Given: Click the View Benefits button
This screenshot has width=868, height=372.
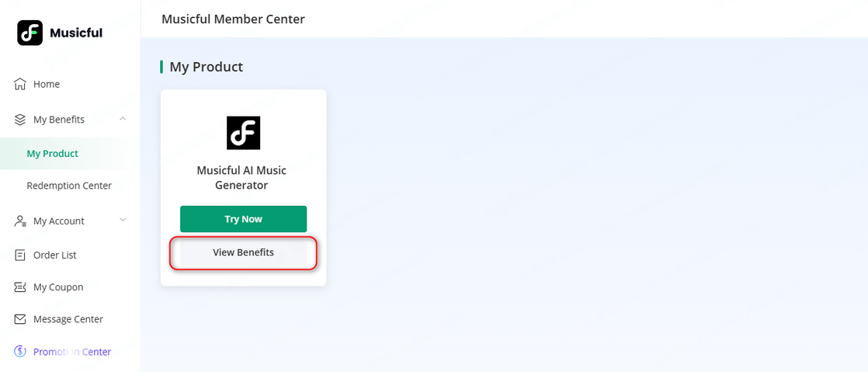Looking at the screenshot, I should [x=243, y=252].
